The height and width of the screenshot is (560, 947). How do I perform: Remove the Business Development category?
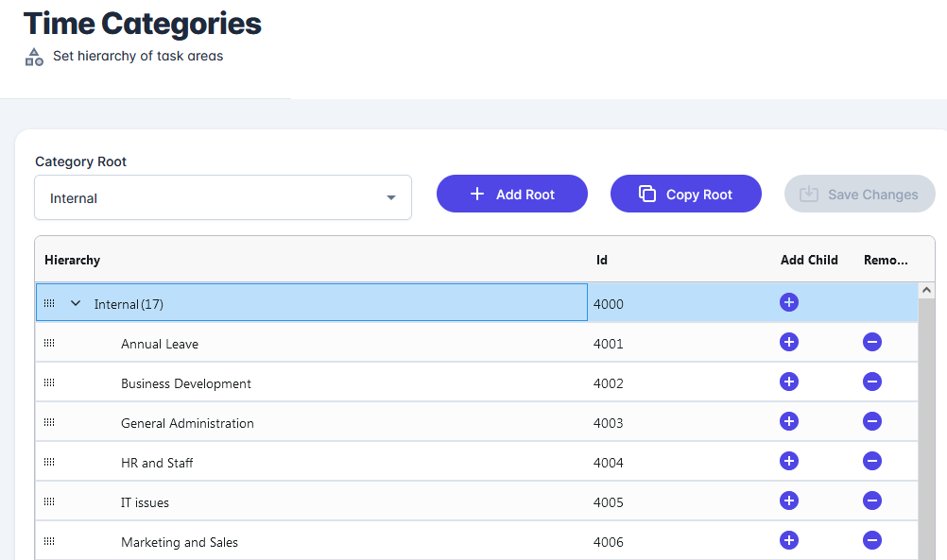[x=872, y=382]
